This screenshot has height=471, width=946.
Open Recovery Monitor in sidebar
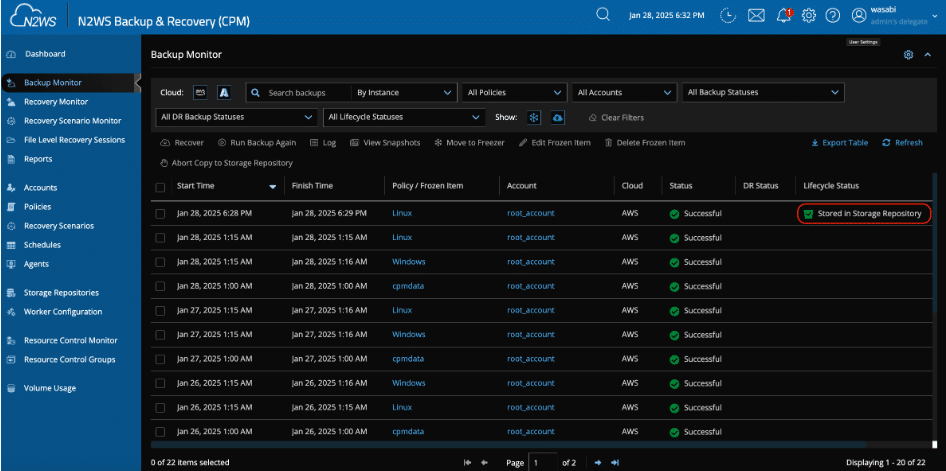[56, 102]
